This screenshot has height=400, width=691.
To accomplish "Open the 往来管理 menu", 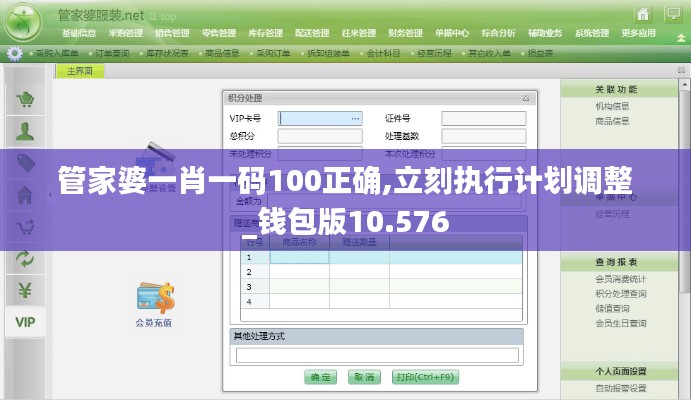I will (x=359, y=33).
